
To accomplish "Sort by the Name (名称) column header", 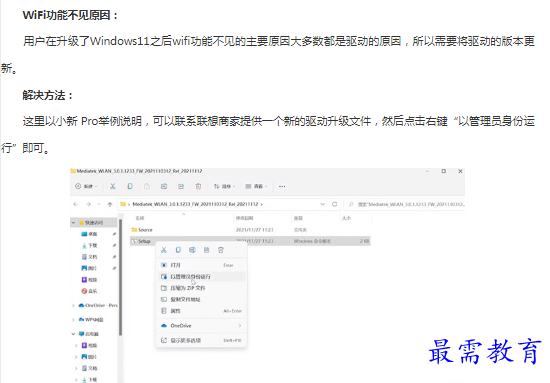I will [140, 218].
